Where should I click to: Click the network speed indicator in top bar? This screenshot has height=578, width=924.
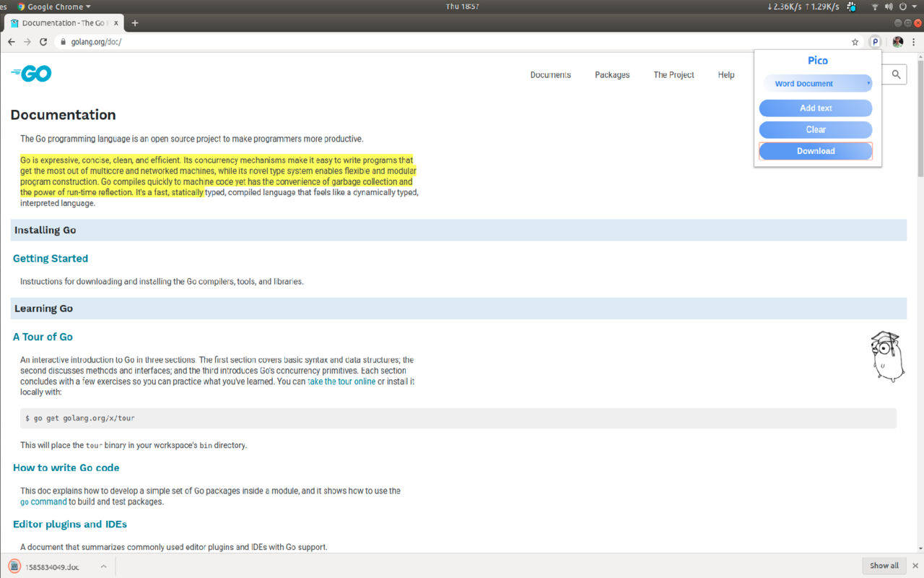click(x=803, y=7)
